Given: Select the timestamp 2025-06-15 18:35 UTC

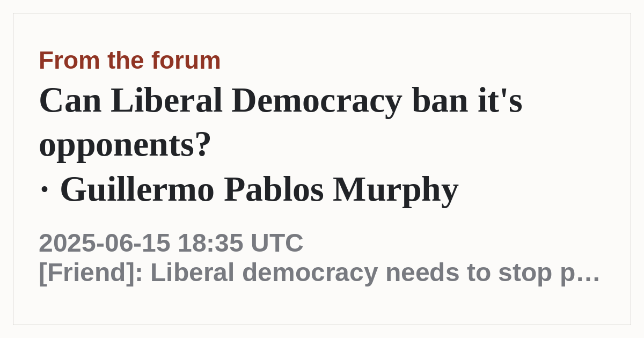Looking at the screenshot, I should click(171, 243).
